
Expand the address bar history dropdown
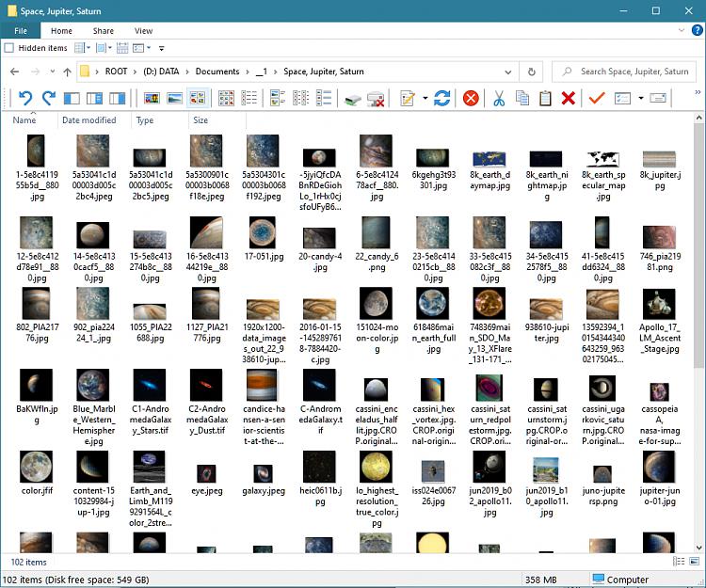508,72
